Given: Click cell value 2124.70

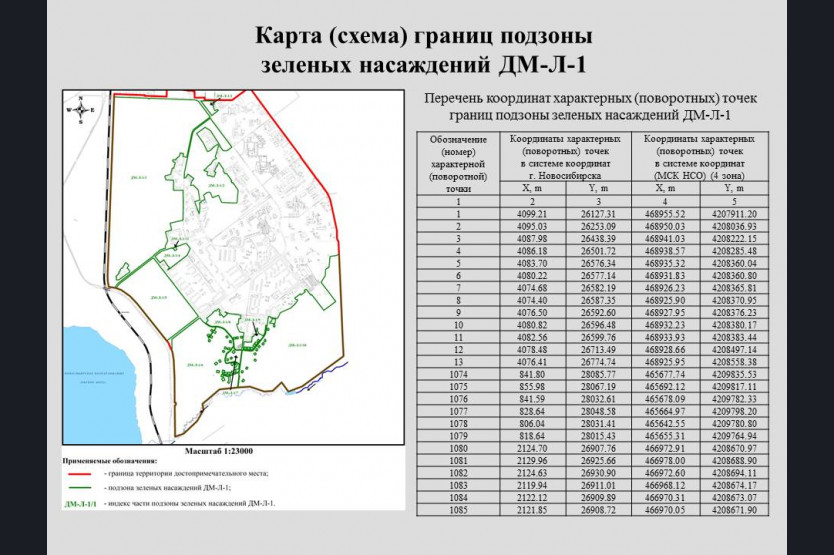Looking at the screenshot, I should (532, 448).
